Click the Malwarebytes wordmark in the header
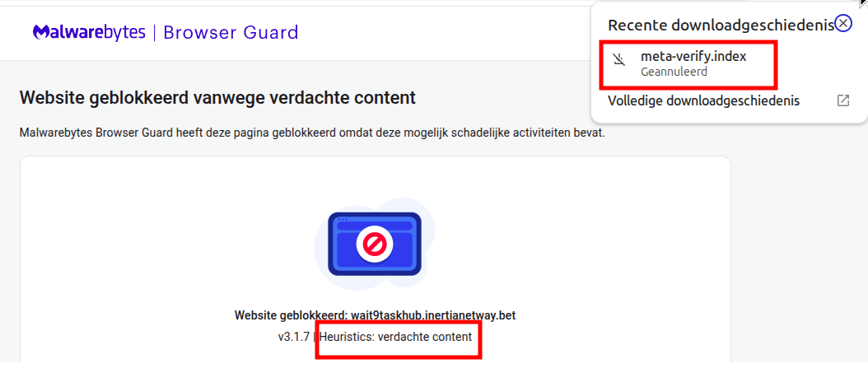868x373 pixels. (89, 33)
